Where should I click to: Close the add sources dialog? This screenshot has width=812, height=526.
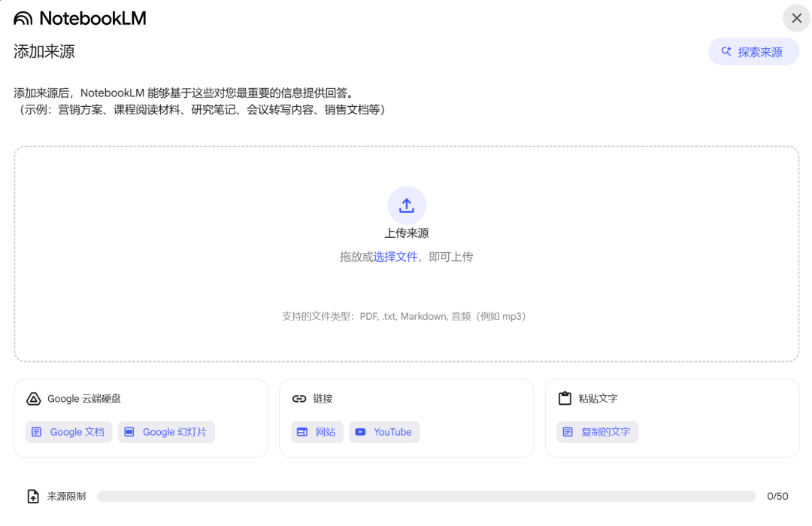(796, 18)
